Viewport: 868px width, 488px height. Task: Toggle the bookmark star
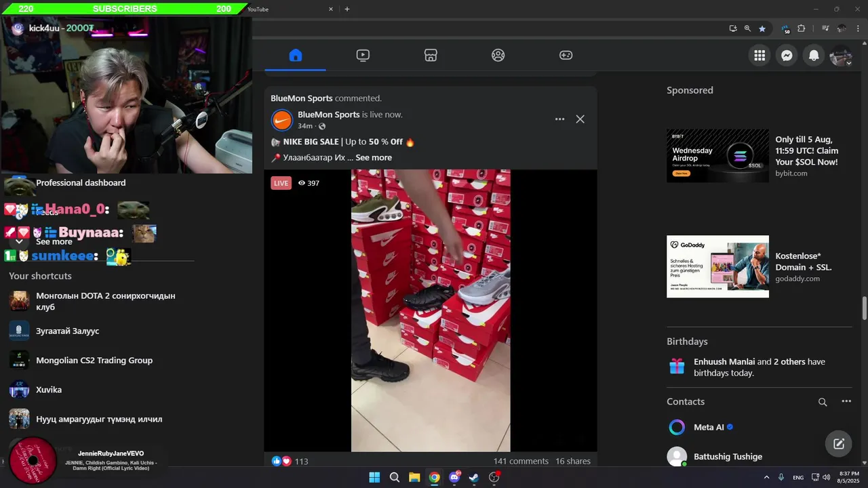click(762, 28)
